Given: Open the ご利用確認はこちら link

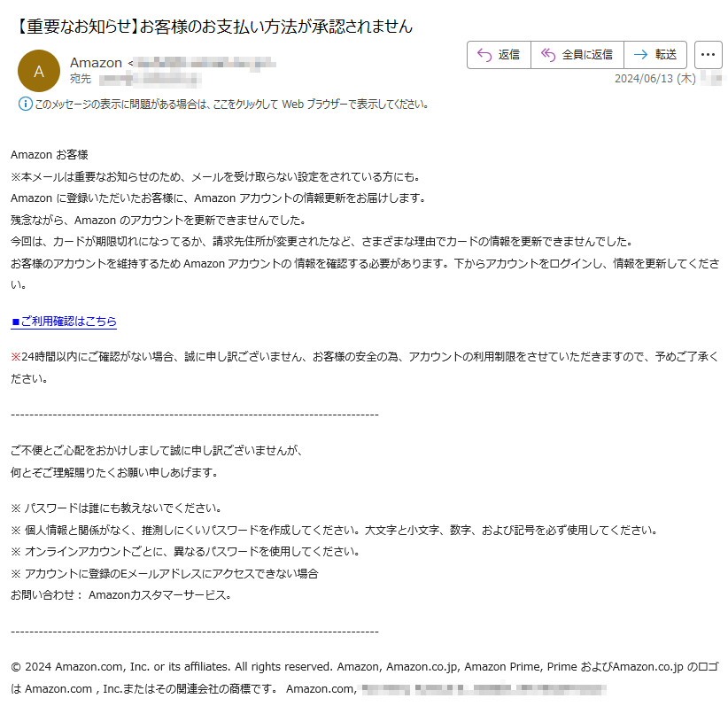Looking at the screenshot, I should 64,322.
